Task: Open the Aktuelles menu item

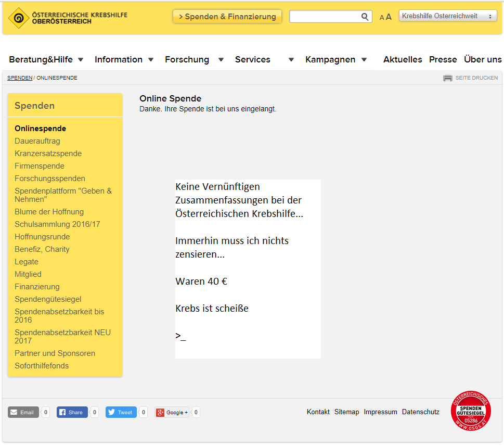Action: click(x=403, y=59)
